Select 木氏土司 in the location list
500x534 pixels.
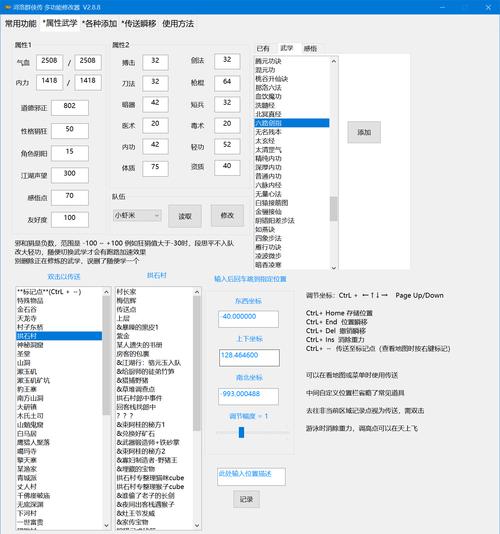pyautogui.click(x=59, y=416)
